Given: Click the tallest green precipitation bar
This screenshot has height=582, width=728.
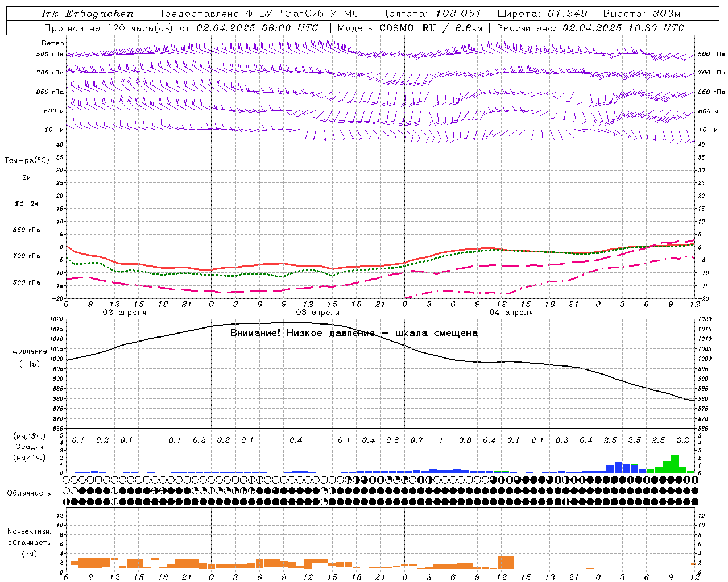Looking at the screenshot, I should [675, 464].
